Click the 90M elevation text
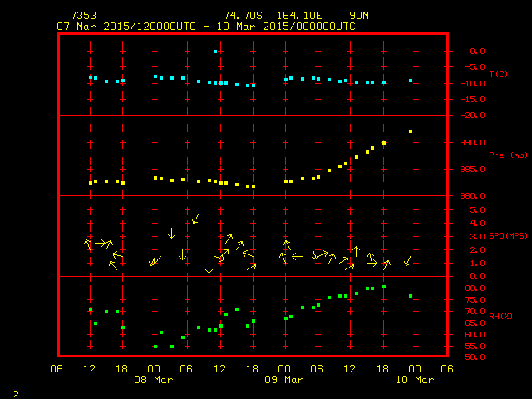The image size is (532, 399). tap(360, 16)
